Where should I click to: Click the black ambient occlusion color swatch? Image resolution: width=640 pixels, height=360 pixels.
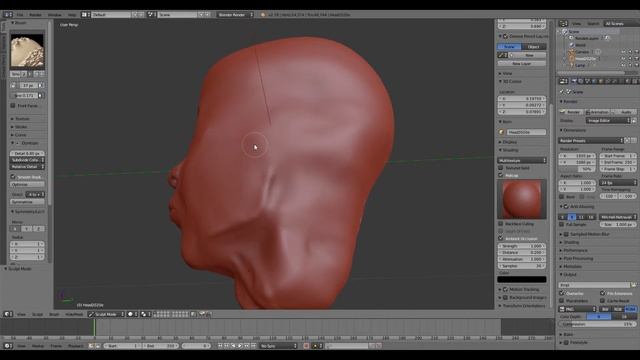(x=522, y=280)
